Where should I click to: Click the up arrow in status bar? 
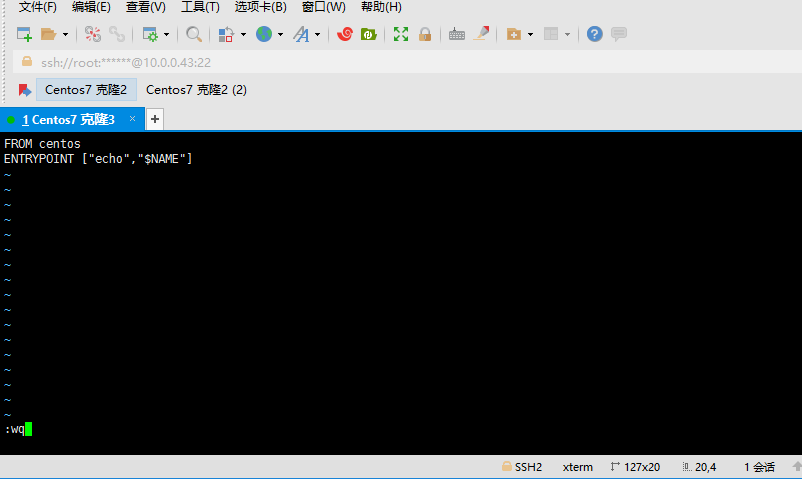[797, 466]
